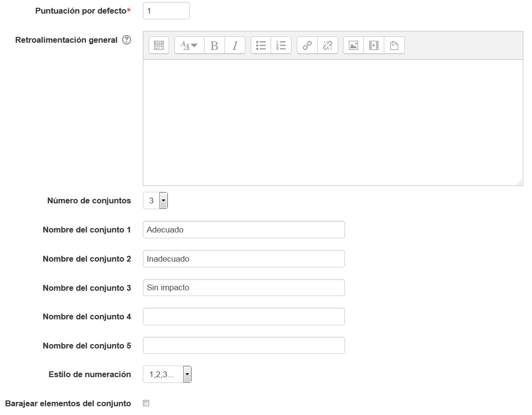The width and height of the screenshot is (532, 415).
Task: Apply bold formatting in editor
Action: tap(214, 46)
